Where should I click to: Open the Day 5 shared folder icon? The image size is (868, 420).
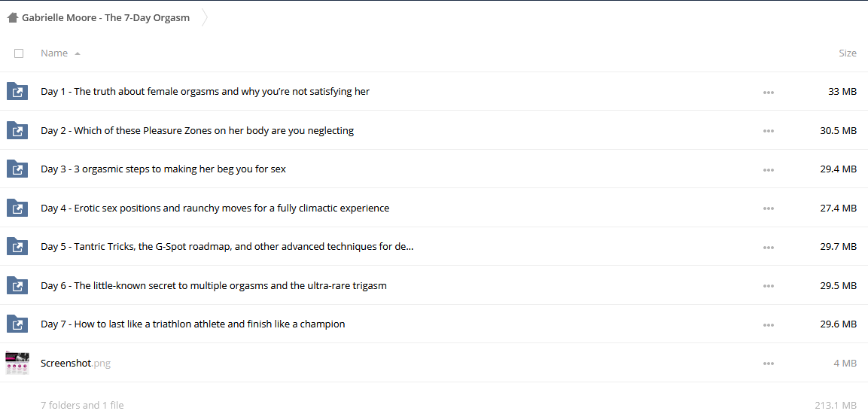pyautogui.click(x=17, y=246)
